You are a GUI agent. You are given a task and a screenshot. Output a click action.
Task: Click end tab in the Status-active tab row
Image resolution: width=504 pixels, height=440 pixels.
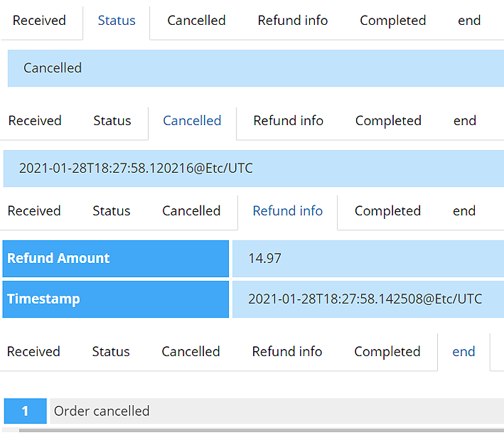[x=469, y=21]
